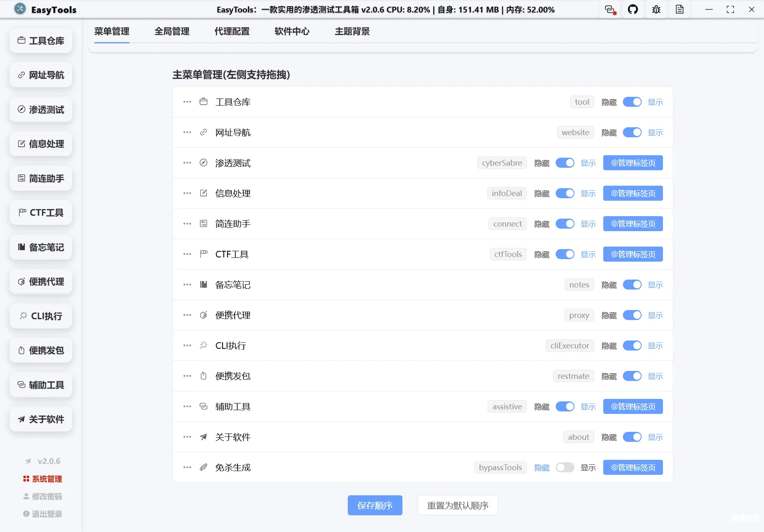764x532 pixels.
Task: Open the 备忘笔记 sidebar icon
Action: click(22, 247)
